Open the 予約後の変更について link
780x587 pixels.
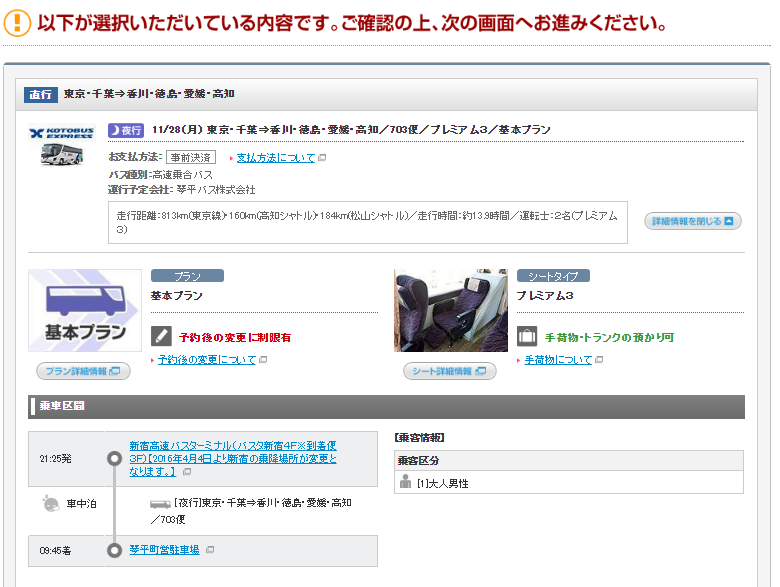coord(206,360)
